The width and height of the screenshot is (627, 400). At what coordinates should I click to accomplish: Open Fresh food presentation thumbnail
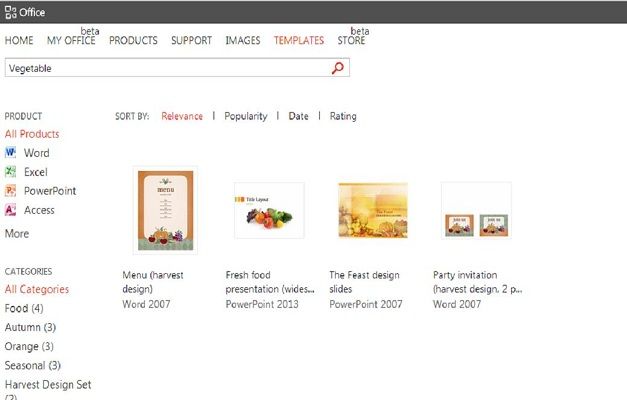[x=269, y=210]
